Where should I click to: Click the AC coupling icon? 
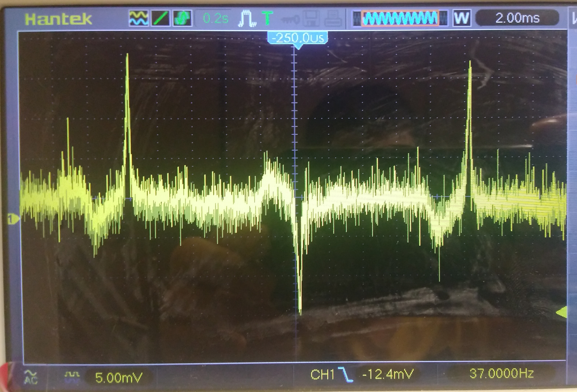coord(31,377)
